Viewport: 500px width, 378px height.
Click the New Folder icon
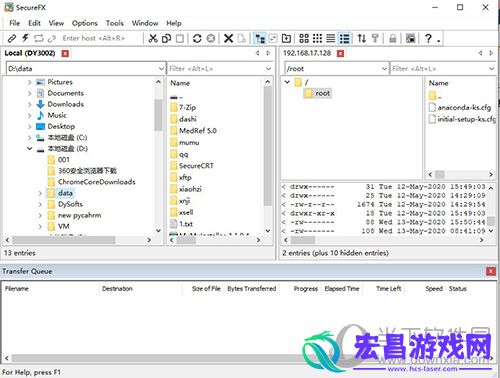coord(286,38)
